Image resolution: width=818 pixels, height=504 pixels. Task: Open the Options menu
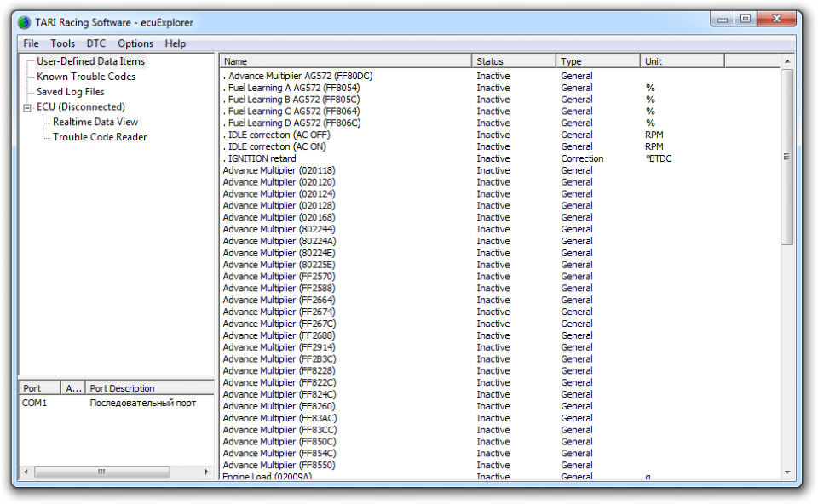click(x=135, y=43)
